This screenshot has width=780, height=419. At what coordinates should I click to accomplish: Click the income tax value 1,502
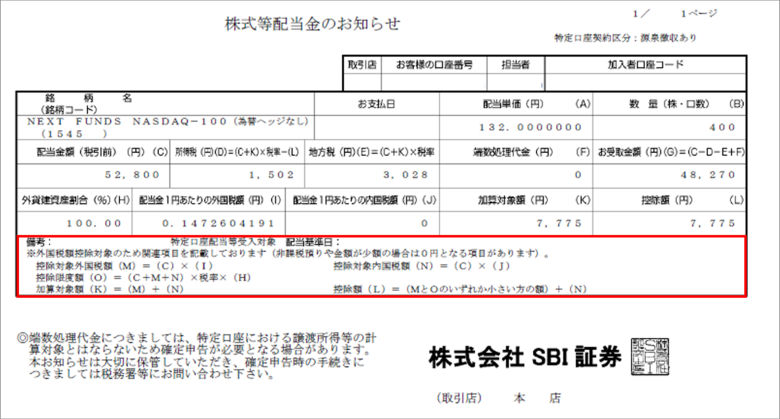pos(272,175)
